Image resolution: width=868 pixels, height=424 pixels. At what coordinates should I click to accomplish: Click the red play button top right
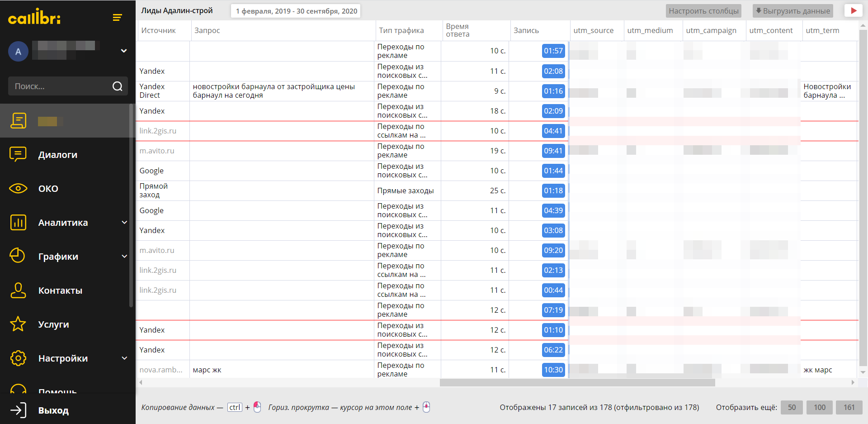[853, 10]
